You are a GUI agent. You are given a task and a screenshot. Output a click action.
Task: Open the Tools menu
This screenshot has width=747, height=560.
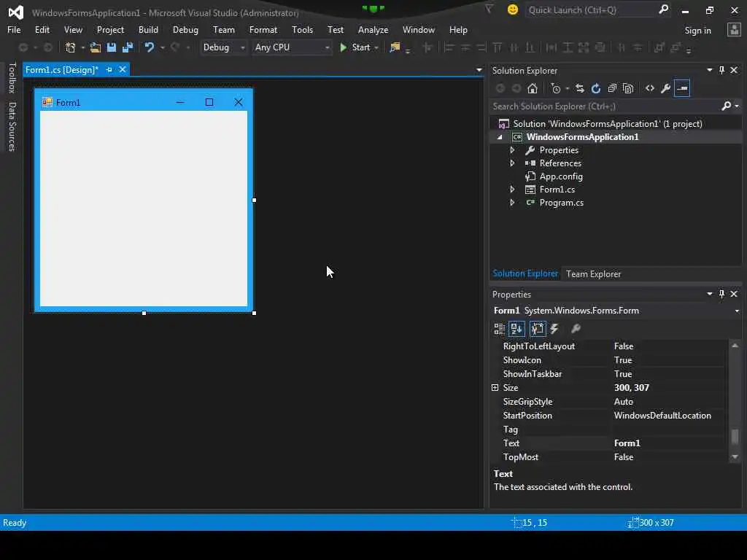point(302,29)
